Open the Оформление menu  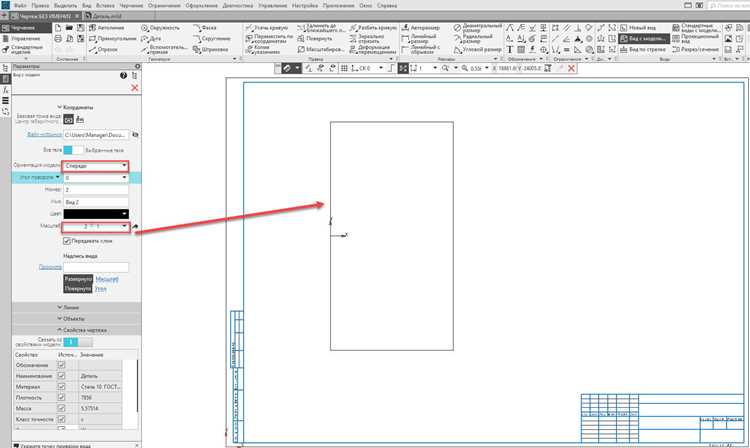pyautogui.click(x=202, y=6)
